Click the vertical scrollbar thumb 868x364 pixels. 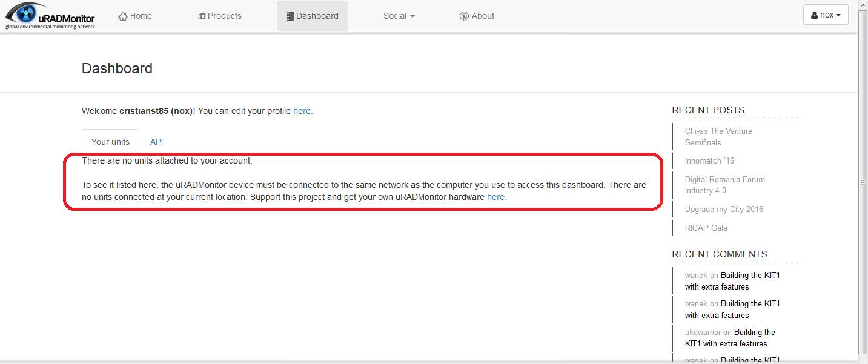coord(863,182)
